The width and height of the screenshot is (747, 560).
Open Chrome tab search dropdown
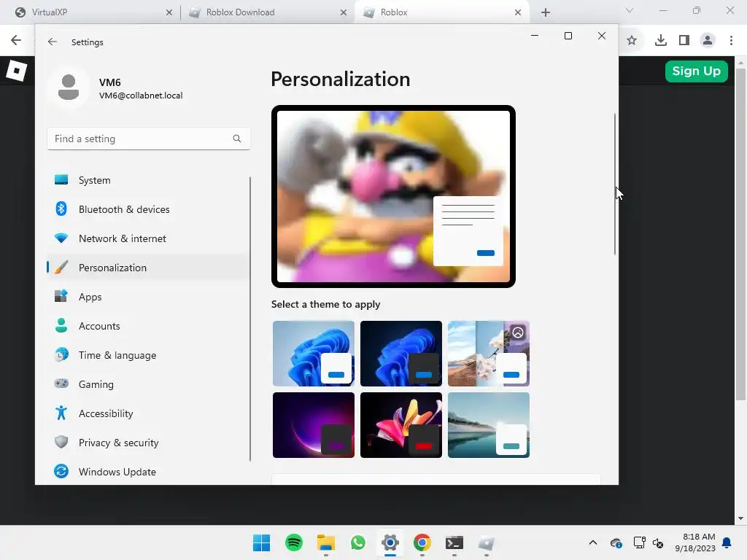tap(630, 10)
